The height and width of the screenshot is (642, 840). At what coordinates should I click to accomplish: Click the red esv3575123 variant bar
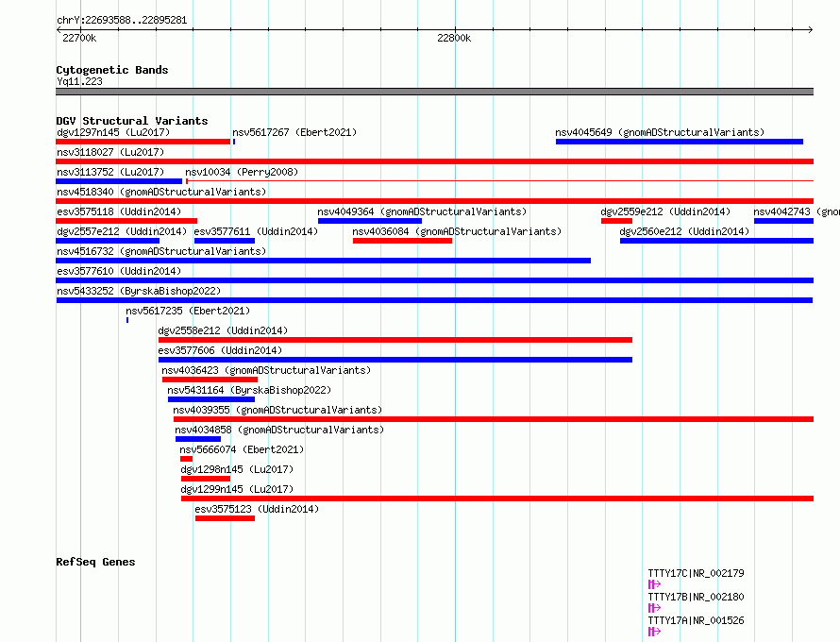click(225, 518)
